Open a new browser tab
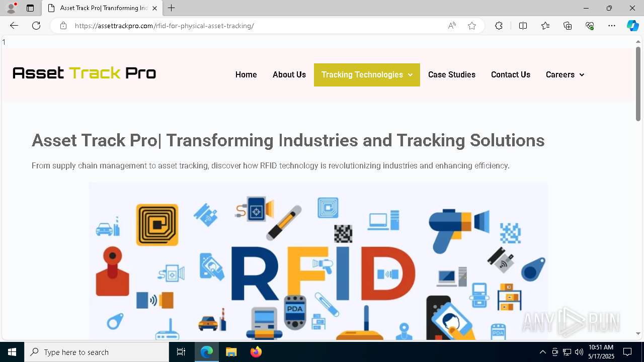The width and height of the screenshot is (644, 362). 172,8
